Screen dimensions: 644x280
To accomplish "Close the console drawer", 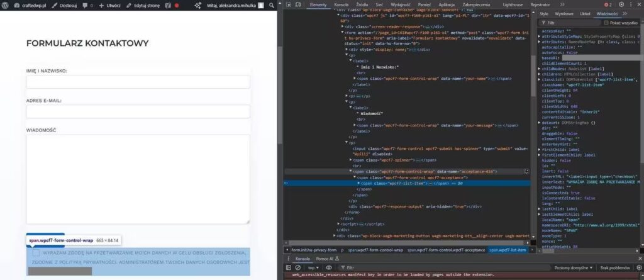I will coord(640,259).
